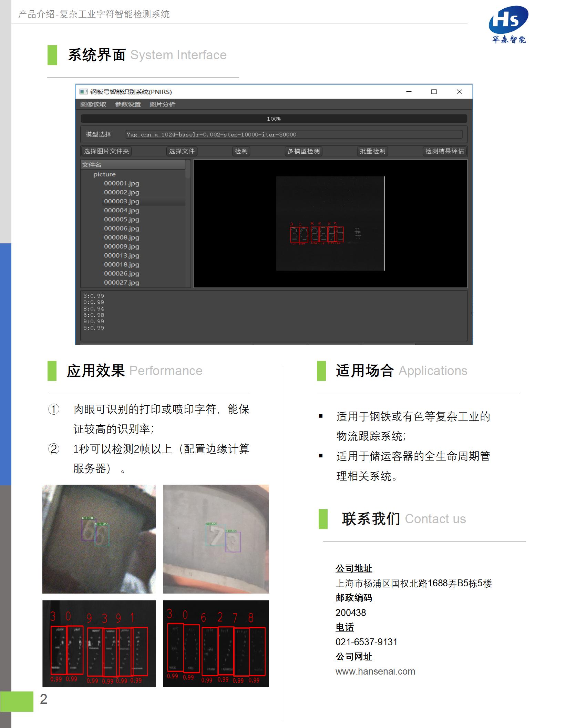Open 检测结果评估 result evaluation
The width and height of the screenshot is (566, 728).
[444, 151]
